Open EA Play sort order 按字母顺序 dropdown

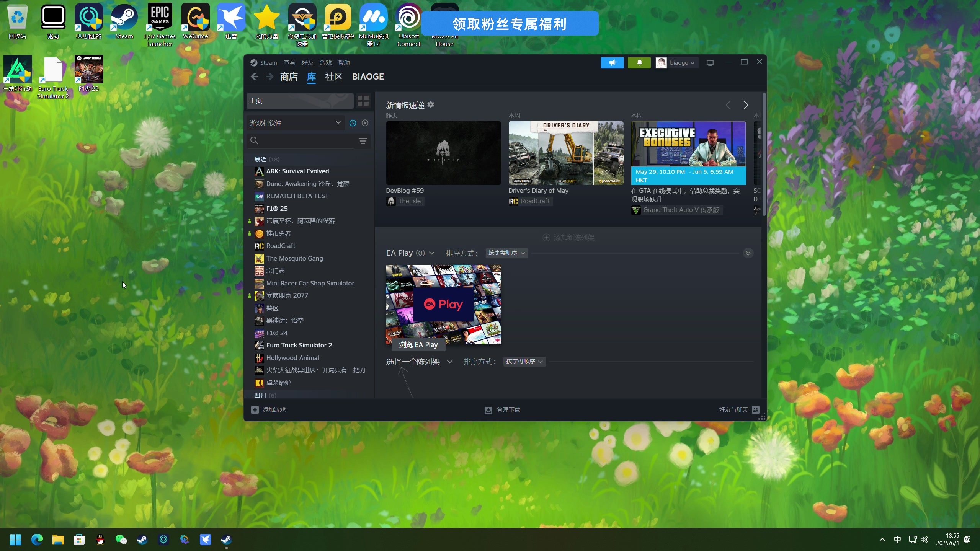coord(507,253)
